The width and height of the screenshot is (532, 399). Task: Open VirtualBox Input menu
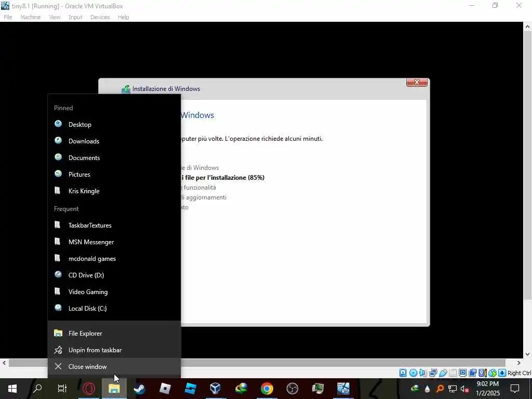click(x=75, y=17)
